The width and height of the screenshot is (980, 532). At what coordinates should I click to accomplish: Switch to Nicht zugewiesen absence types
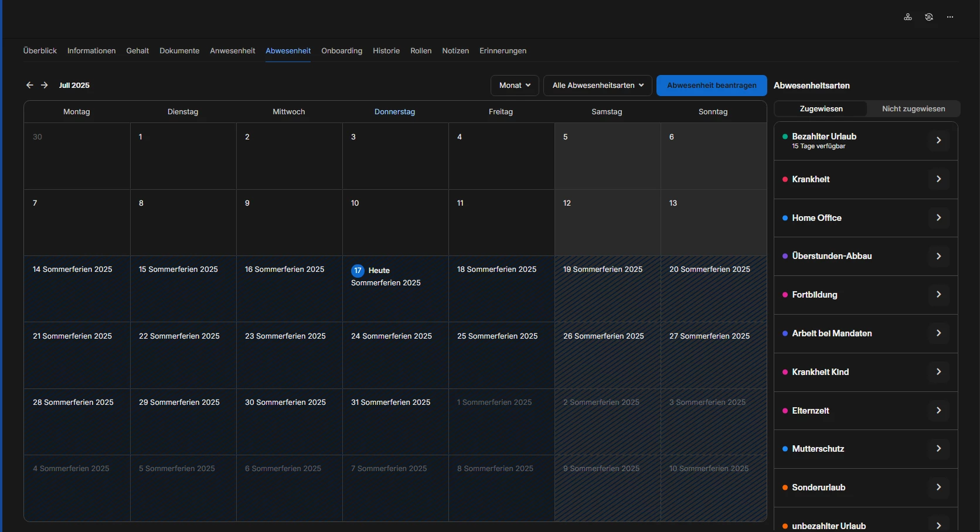tap(913, 109)
